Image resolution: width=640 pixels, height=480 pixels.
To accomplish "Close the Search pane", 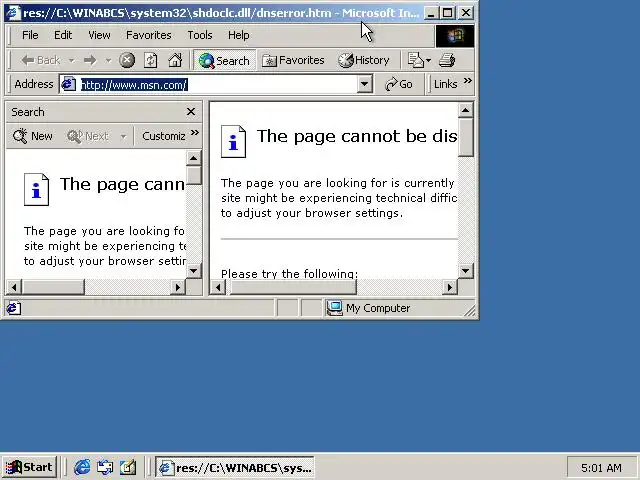I will [x=191, y=111].
